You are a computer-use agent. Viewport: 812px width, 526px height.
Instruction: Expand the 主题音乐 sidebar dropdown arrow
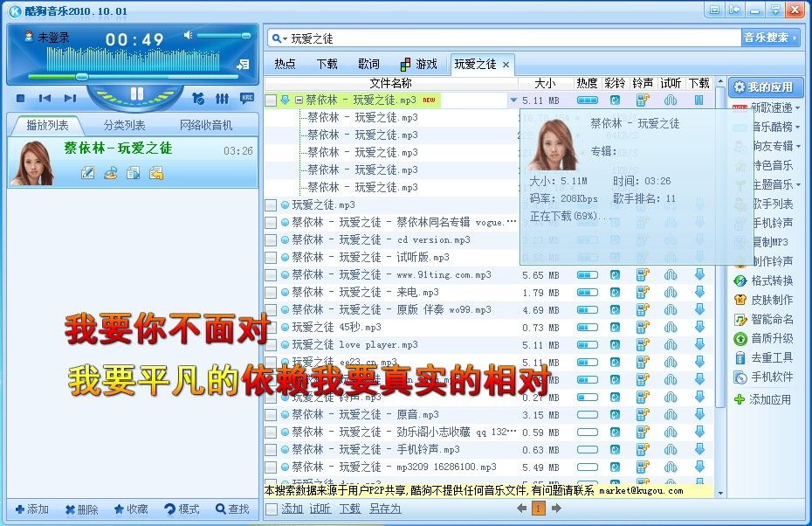pos(797,184)
